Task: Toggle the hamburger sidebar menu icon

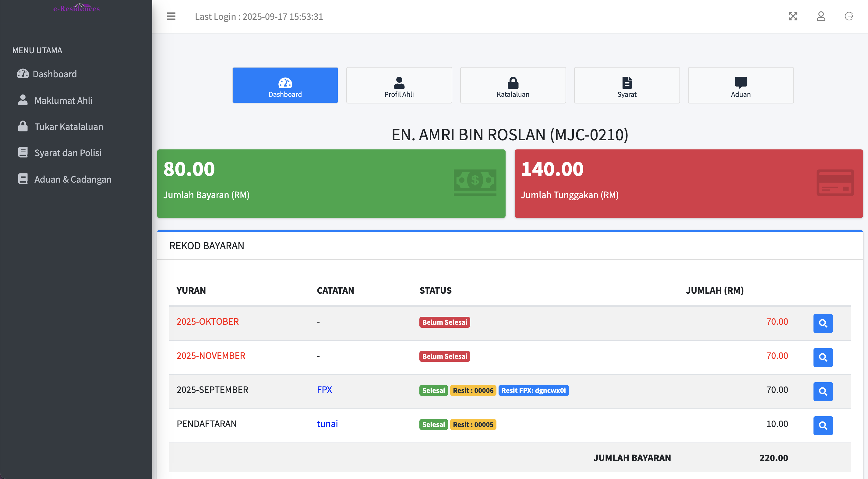Action: (171, 16)
